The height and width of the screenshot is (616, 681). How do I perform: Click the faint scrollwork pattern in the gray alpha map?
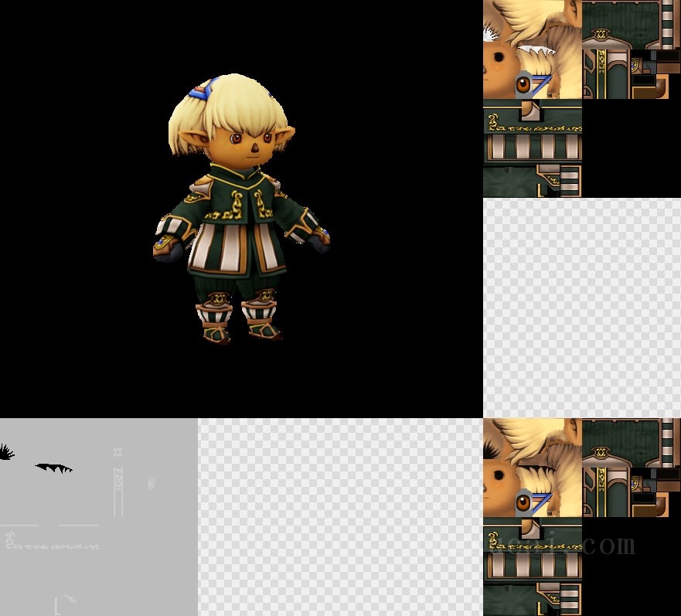click(52, 543)
